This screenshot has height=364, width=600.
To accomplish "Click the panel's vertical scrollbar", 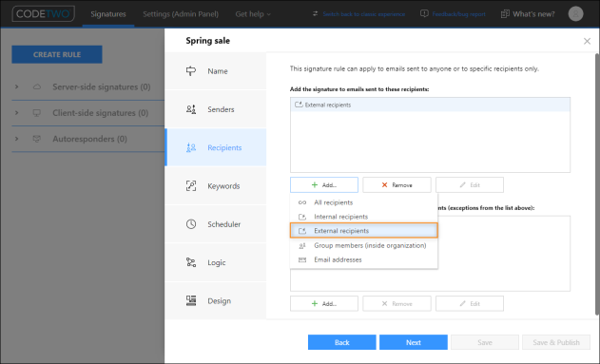I will tap(597, 184).
